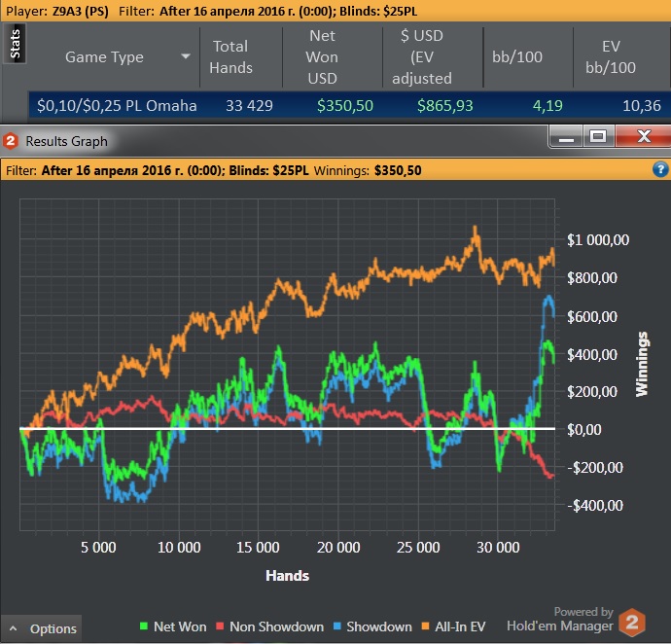The width and height of the screenshot is (671, 644).
Task: Click the Non Showdown legend label
Action: pyautogui.click(x=276, y=626)
